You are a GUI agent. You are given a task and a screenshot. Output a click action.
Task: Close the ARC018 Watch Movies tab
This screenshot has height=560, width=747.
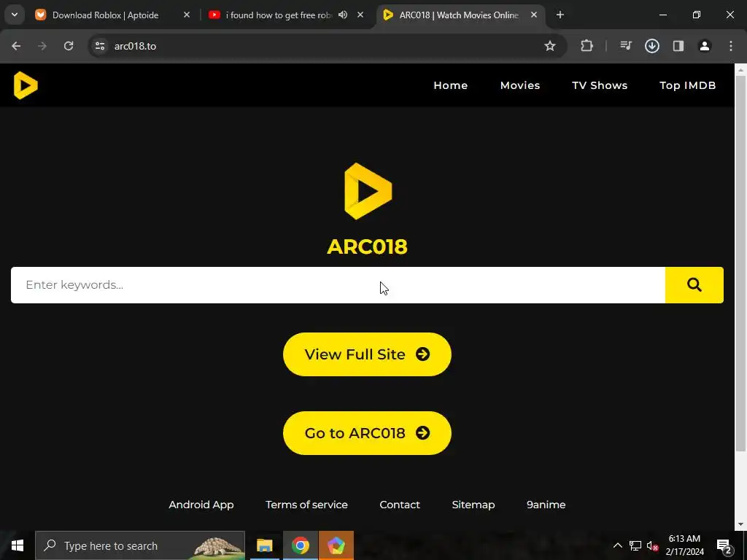click(534, 15)
